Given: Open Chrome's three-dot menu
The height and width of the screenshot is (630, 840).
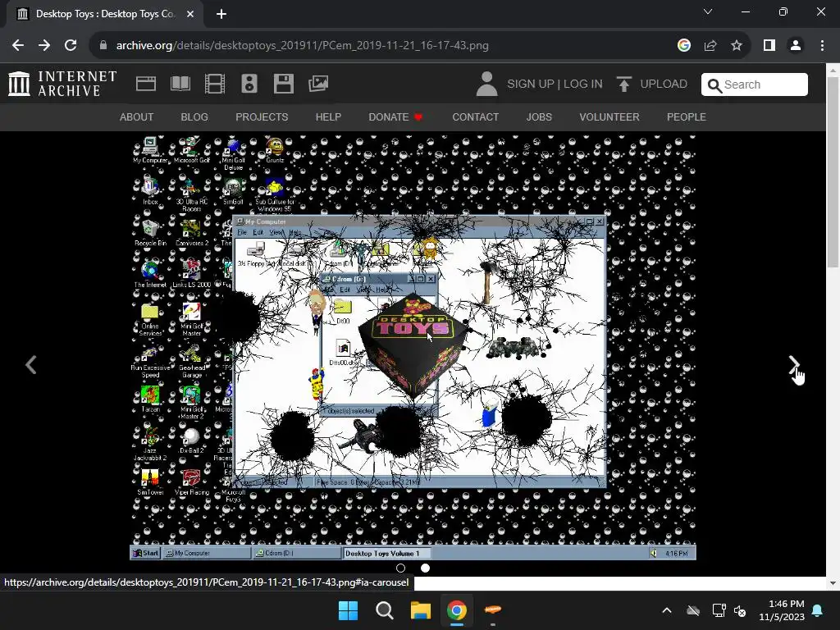Looking at the screenshot, I should [822, 46].
